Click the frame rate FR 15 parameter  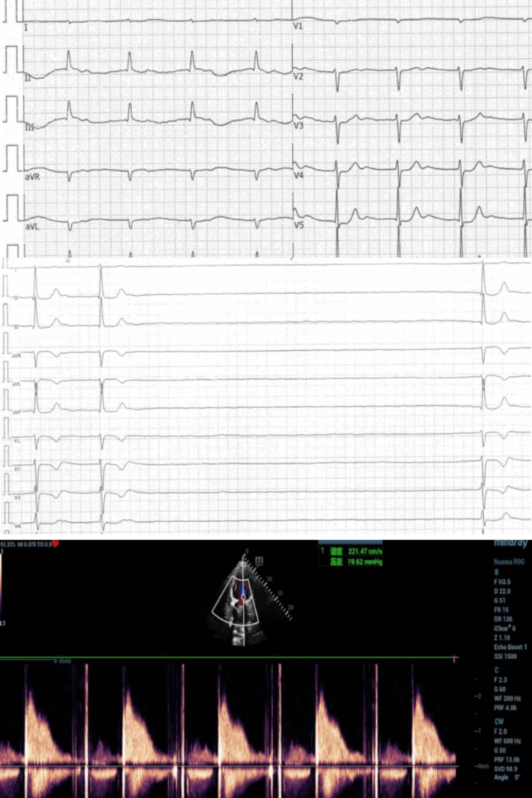(501, 610)
